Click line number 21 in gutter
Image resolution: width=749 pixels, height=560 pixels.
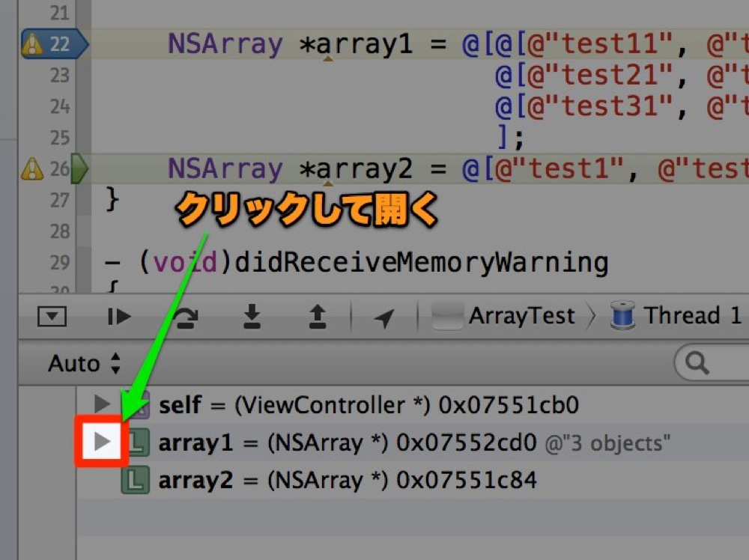(60, 13)
